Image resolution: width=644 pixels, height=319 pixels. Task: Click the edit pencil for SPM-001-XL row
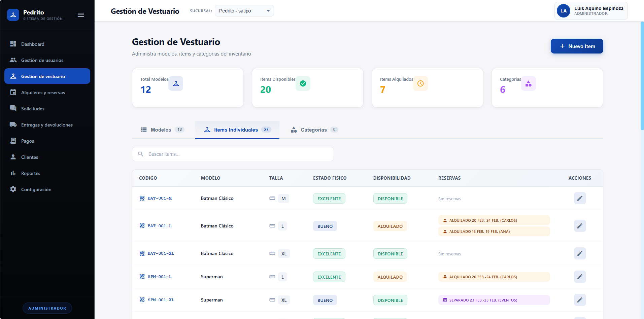(580, 300)
